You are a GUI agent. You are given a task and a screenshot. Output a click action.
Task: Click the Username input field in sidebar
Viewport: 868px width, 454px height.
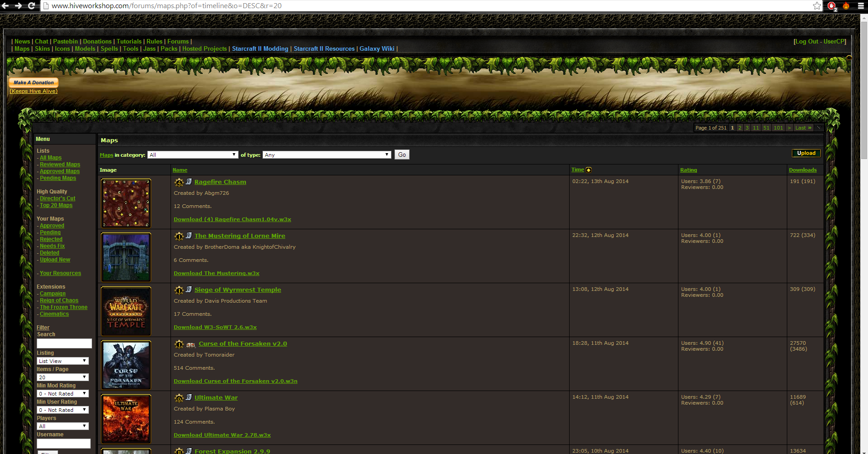(63, 444)
